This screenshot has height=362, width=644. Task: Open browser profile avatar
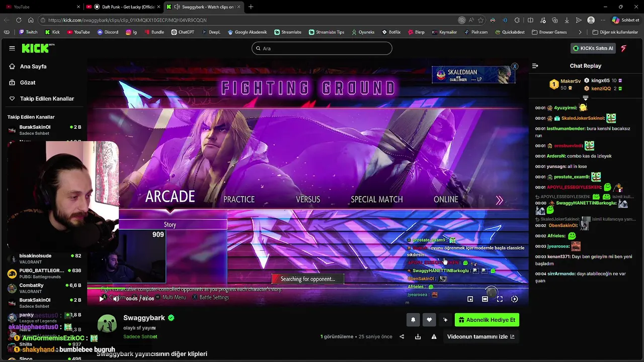click(x=591, y=20)
